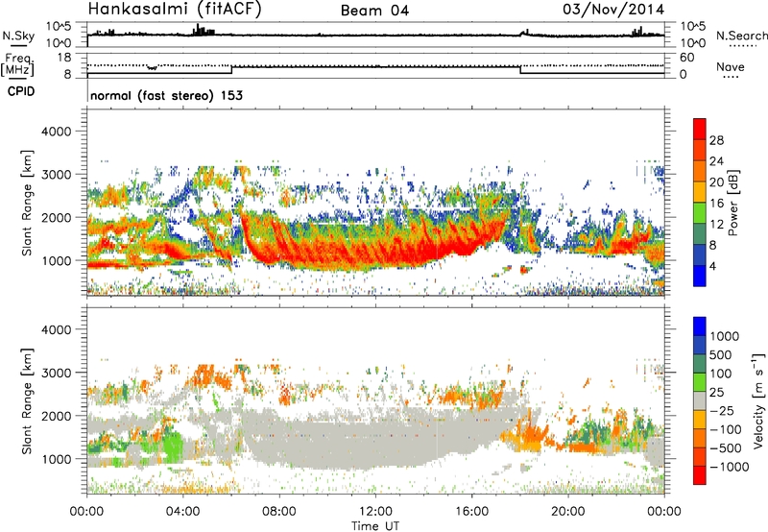The height and width of the screenshot is (532, 768).
Task: Click the 'Beam 04' label
Action: click(374, 11)
